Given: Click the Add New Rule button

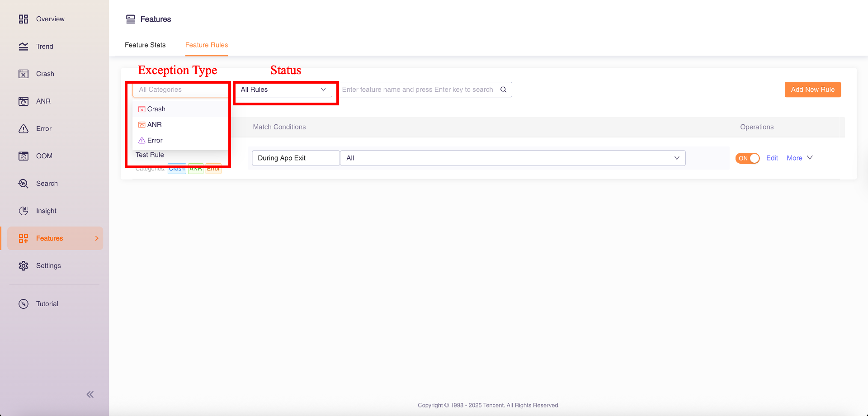Looking at the screenshot, I should click(x=812, y=90).
